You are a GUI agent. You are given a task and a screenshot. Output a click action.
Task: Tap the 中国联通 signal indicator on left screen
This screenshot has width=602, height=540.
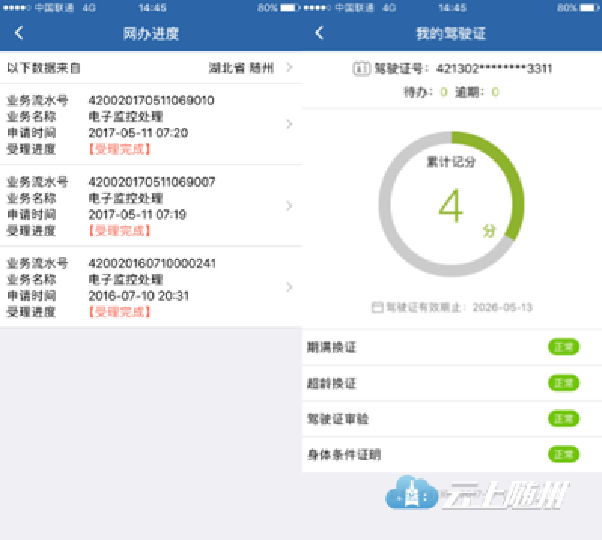point(40,7)
